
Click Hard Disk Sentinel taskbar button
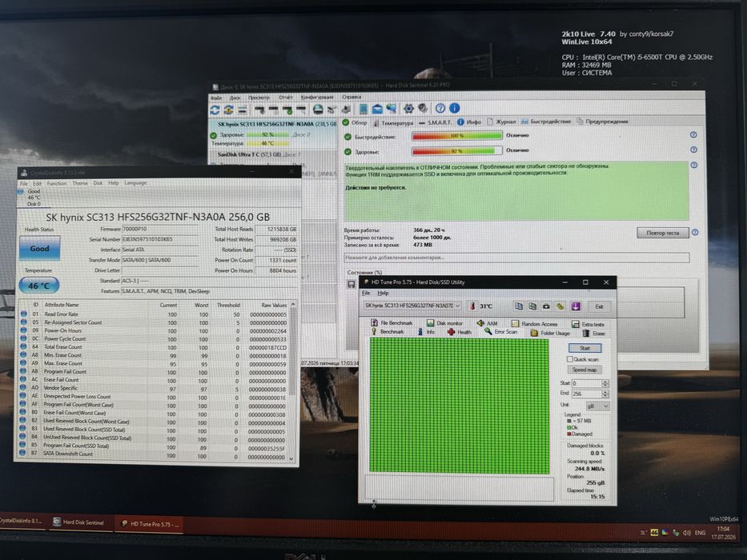83,522
